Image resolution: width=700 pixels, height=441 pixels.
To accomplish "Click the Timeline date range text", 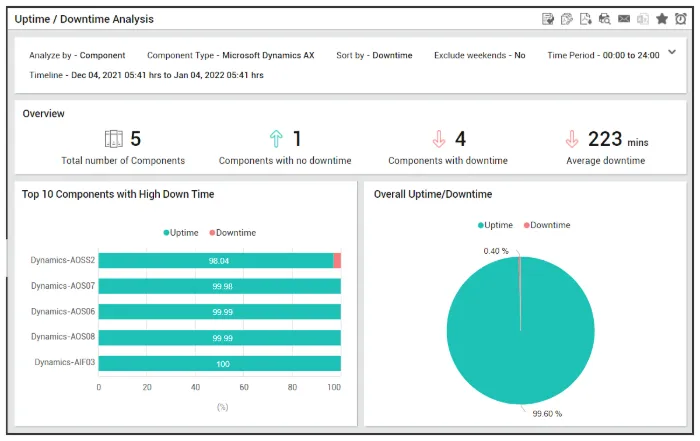I will (x=146, y=75).
